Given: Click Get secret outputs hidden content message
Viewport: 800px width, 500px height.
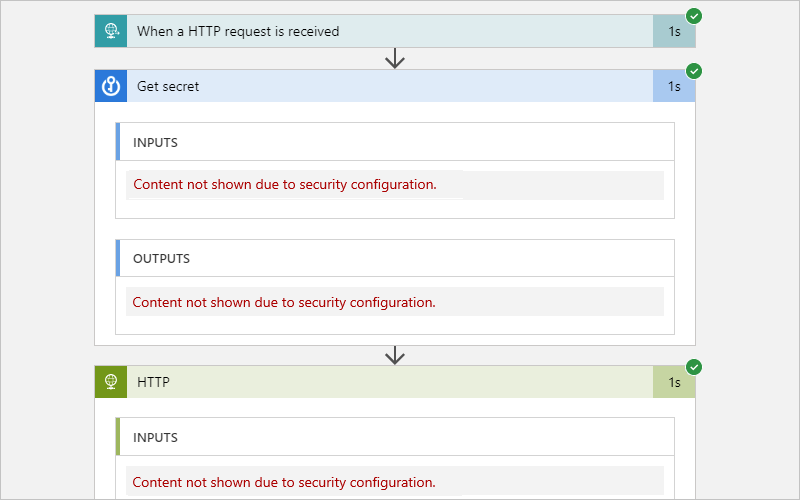Looking at the screenshot, I should click(x=285, y=302).
